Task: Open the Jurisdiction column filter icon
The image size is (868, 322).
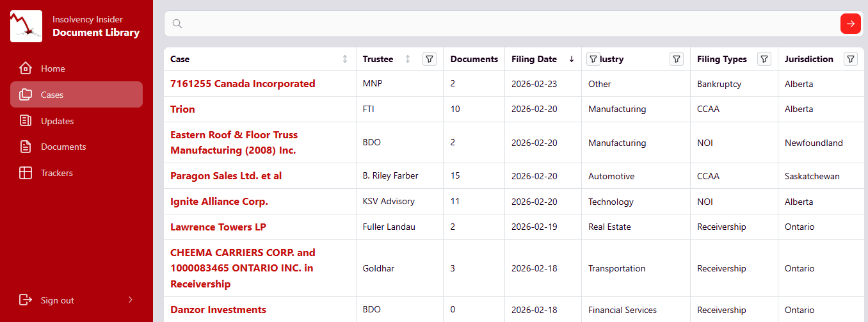Action: [850, 59]
